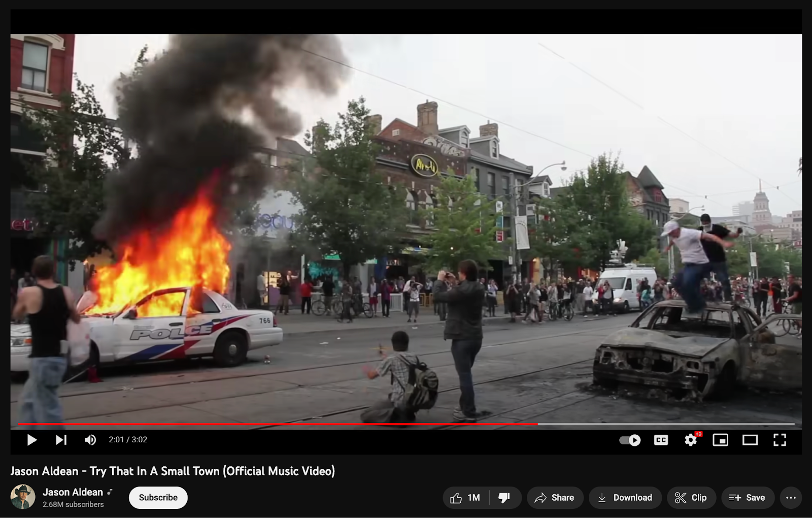The image size is (812, 518).
Task: Turn on closed captions
Action: coord(661,440)
